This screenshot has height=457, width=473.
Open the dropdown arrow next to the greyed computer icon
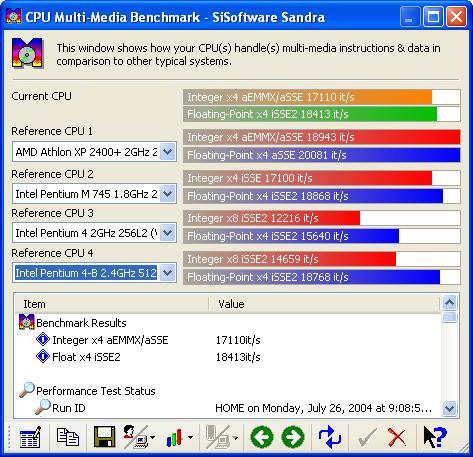[235, 437]
